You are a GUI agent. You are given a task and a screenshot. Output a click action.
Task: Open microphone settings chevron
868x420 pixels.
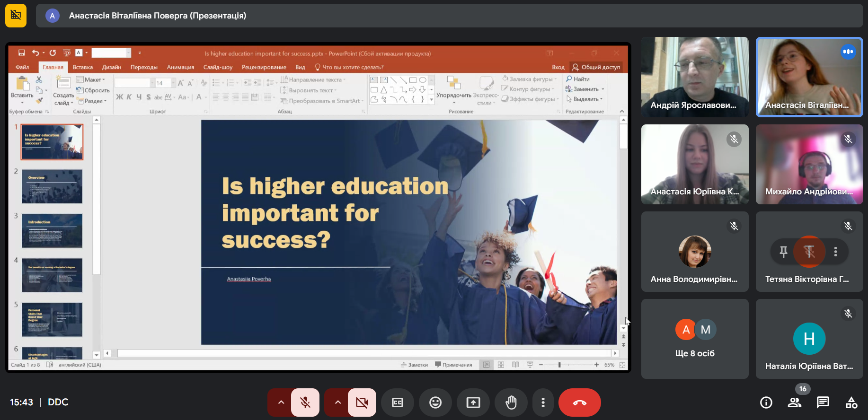(281, 402)
